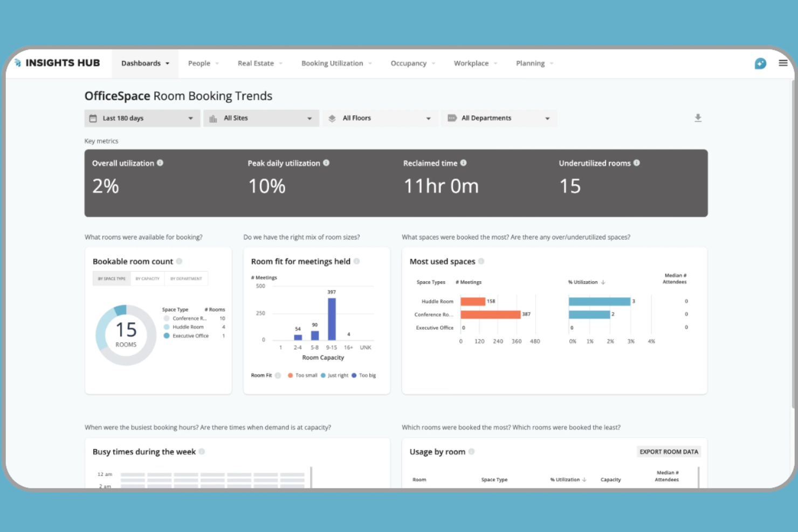Open the hamburger menu icon
The height and width of the screenshot is (532, 798).
tap(783, 63)
